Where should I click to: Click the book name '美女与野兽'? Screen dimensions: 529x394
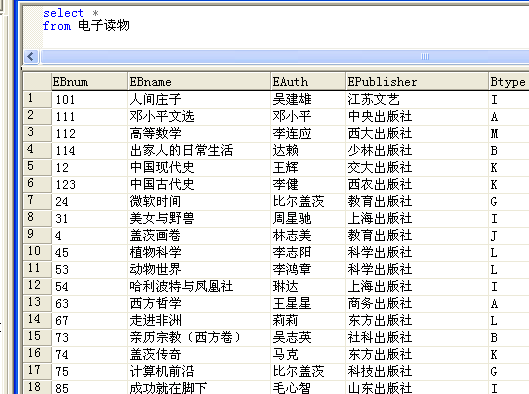(199, 219)
